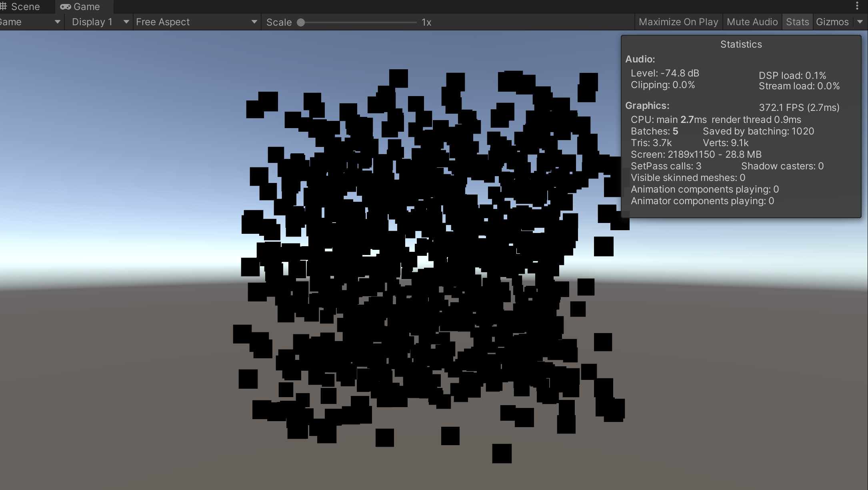The image size is (868, 490).
Task: Select the Game tab
Action: click(x=84, y=6)
